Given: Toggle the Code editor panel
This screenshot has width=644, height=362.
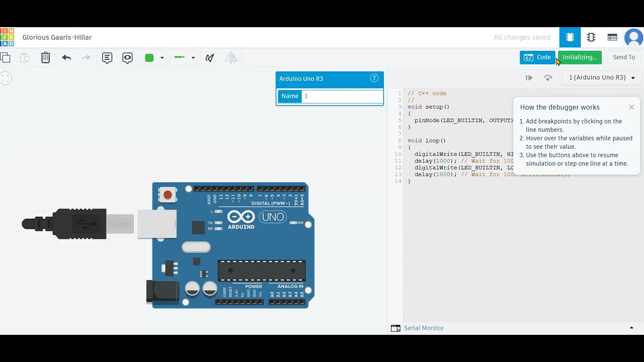Looking at the screenshot, I should click(537, 57).
